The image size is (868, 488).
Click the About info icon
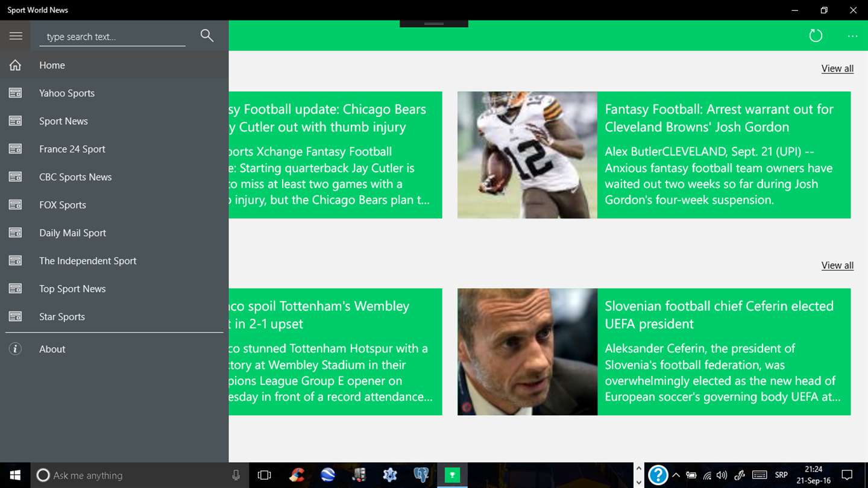pos(15,349)
